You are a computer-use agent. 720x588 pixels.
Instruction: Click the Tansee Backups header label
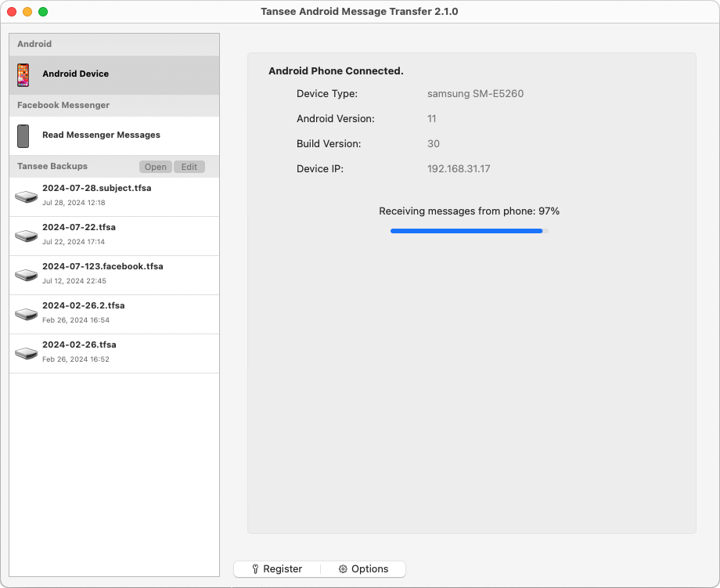[x=52, y=166]
